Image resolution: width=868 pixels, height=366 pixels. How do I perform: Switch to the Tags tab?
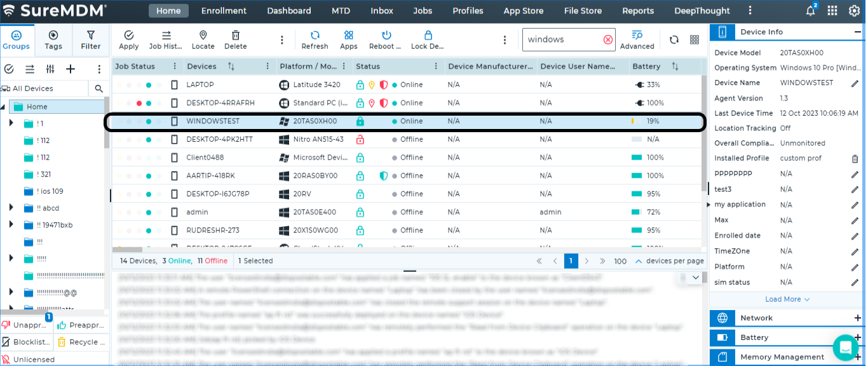53,39
